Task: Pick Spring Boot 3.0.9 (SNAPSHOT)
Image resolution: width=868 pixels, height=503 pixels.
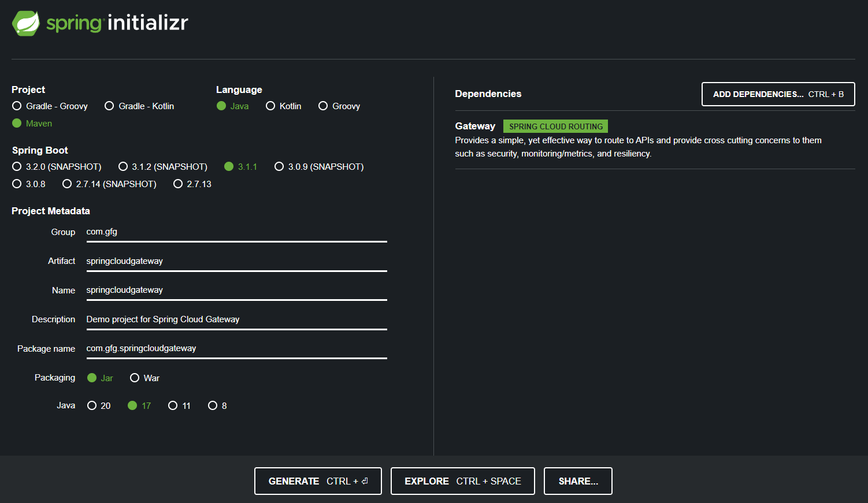Action: click(x=319, y=167)
